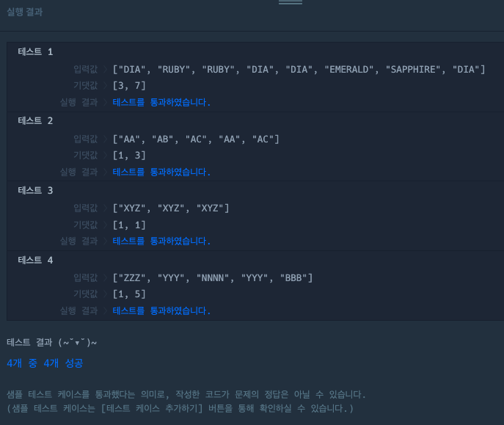Click input array ["XYZ", "XYZ", "XYZ"]

(171, 208)
